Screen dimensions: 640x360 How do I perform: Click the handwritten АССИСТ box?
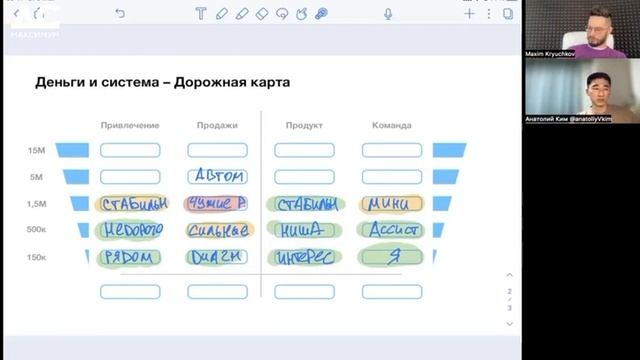[x=391, y=230]
